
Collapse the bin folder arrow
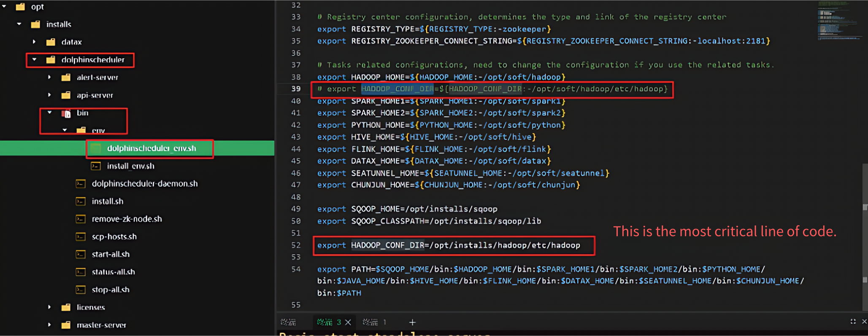coord(50,113)
